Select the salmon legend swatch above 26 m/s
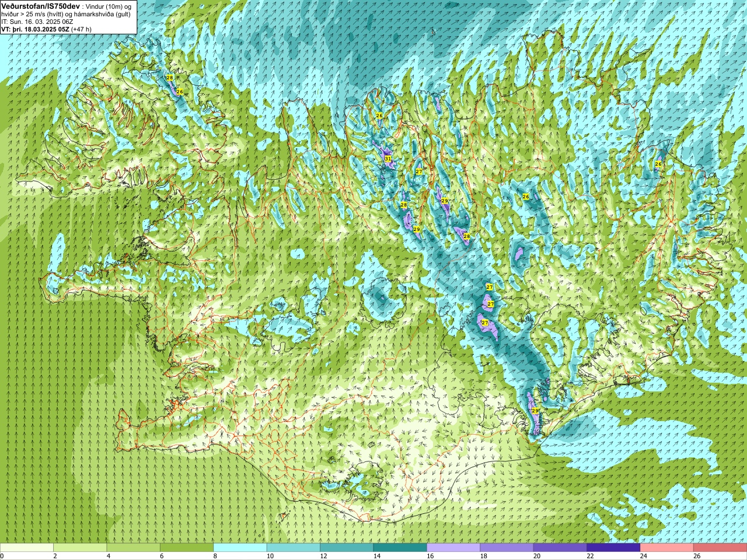 coord(720,548)
